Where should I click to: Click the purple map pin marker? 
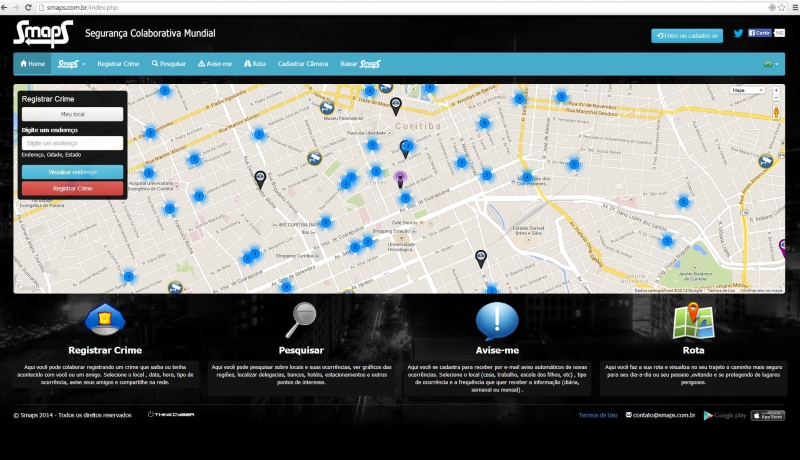[401, 179]
